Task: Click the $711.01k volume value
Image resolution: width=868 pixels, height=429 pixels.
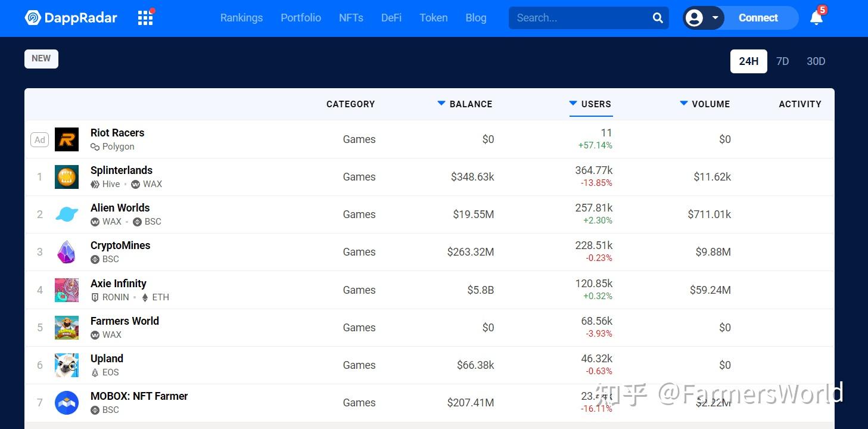Action: coord(710,214)
